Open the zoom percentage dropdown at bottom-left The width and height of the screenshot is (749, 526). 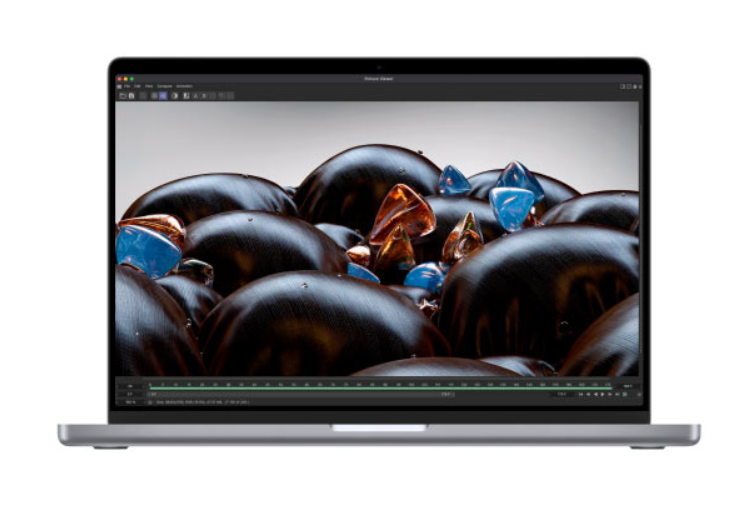[131, 403]
